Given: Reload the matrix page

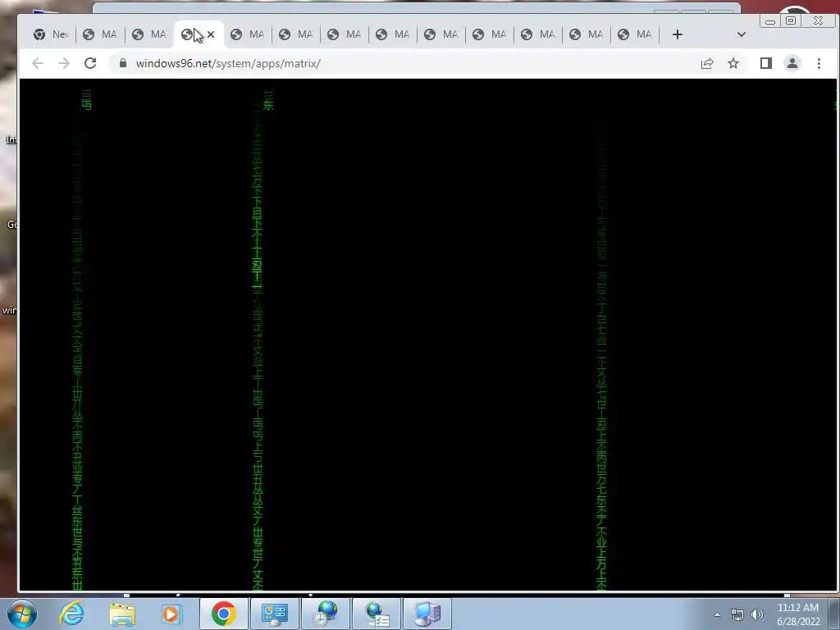Looking at the screenshot, I should point(90,63).
